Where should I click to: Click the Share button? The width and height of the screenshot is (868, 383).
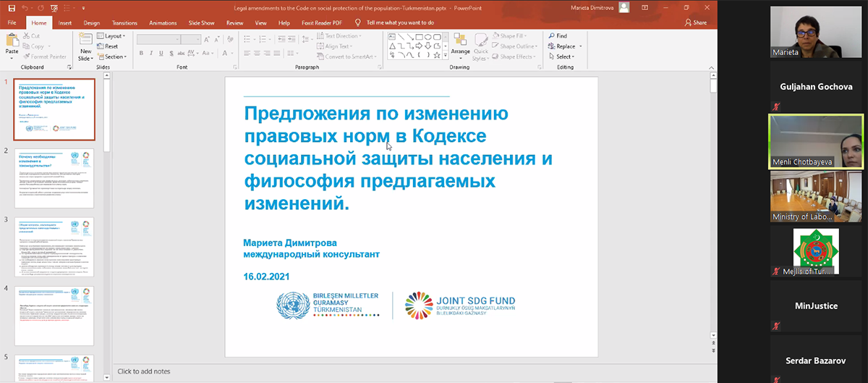point(695,22)
